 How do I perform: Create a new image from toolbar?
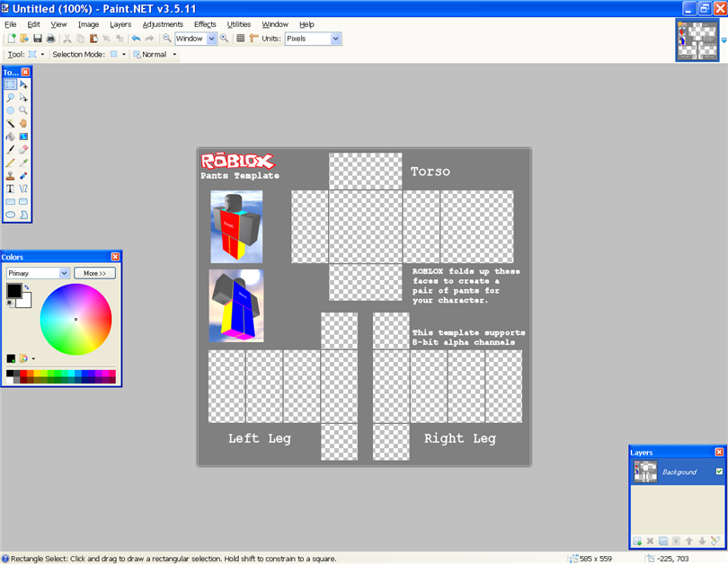(12, 39)
